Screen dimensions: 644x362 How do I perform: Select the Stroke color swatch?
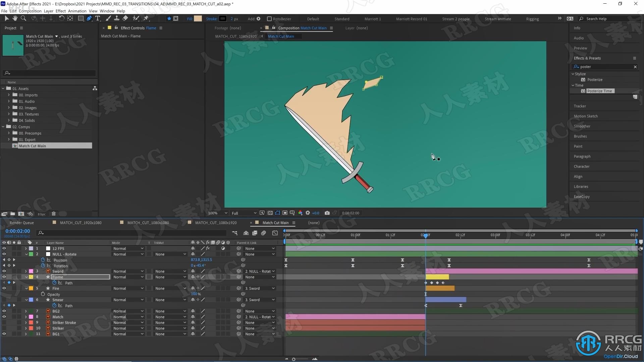pos(222,18)
